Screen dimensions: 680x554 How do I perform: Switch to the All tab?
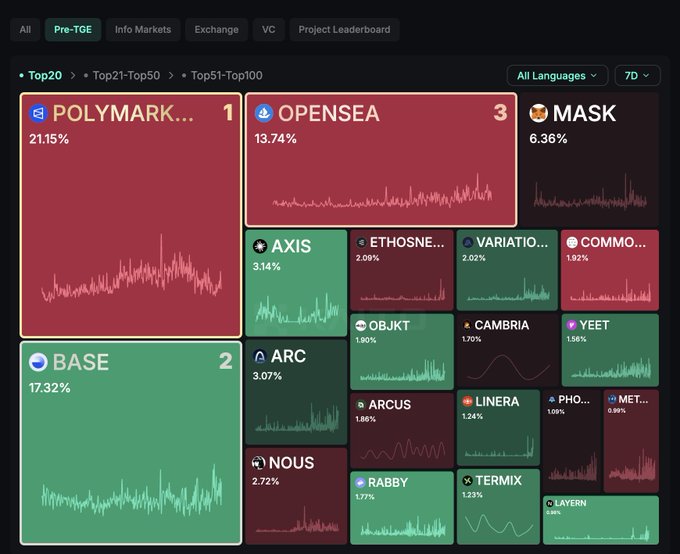point(25,30)
